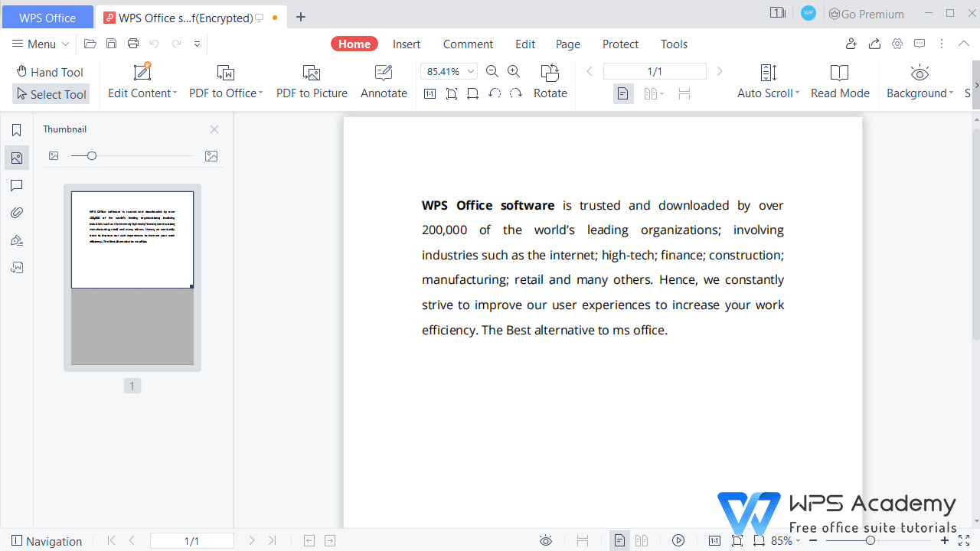Image resolution: width=980 pixels, height=551 pixels.
Task: Click the Print icon
Action: point(133,44)
